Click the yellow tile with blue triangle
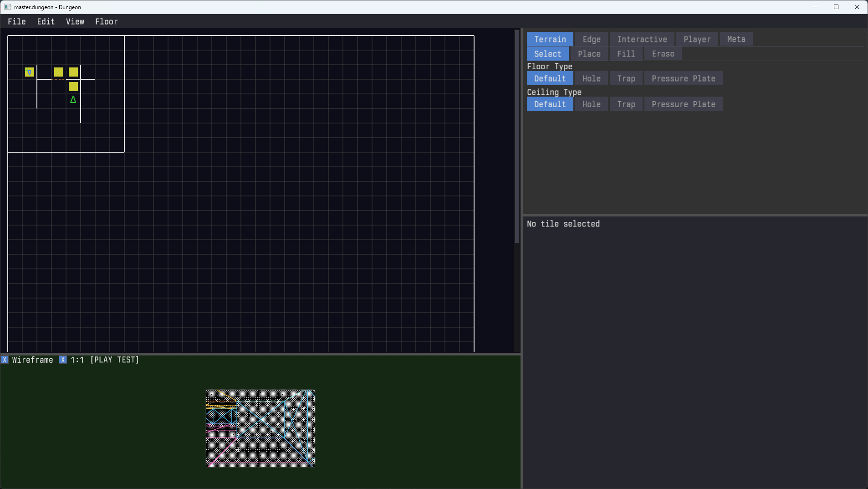 click(x=30, y=72)
